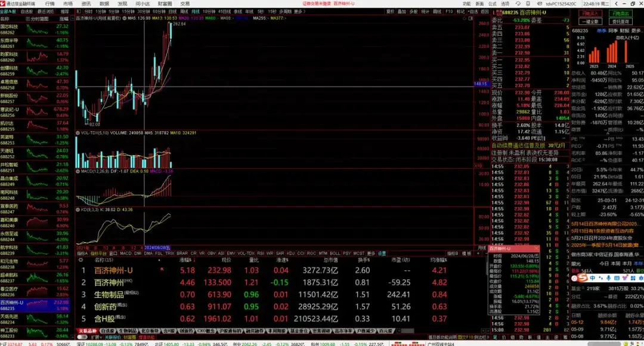Open the 资讯 menu

click(x=86, y=4)
